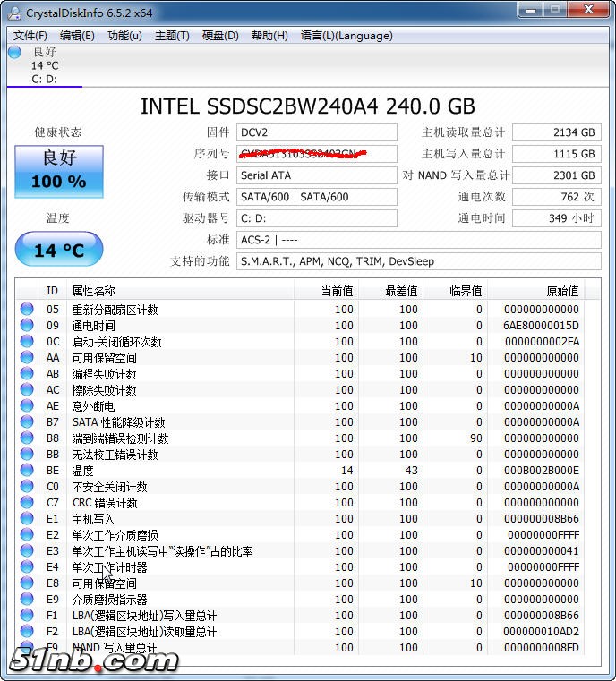Select the C: D: disk status icon
This screenshot has height=681, width=616.
tap(14, 52)
